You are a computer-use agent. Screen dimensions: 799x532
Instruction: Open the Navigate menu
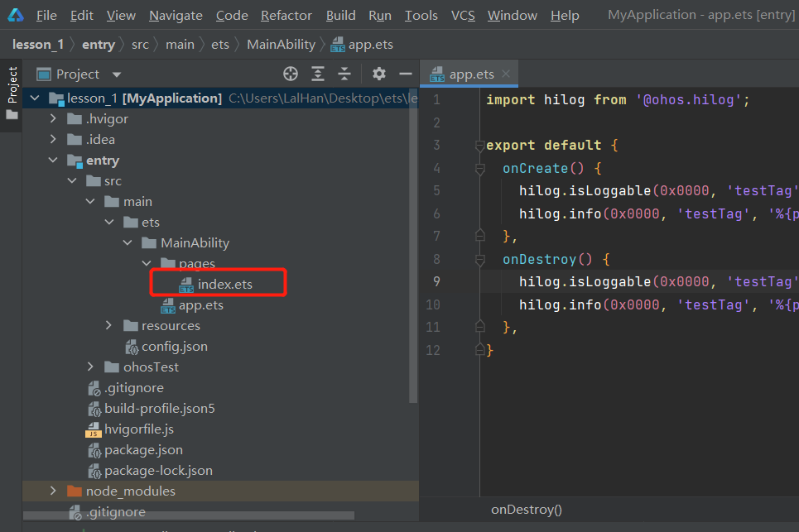176,16
